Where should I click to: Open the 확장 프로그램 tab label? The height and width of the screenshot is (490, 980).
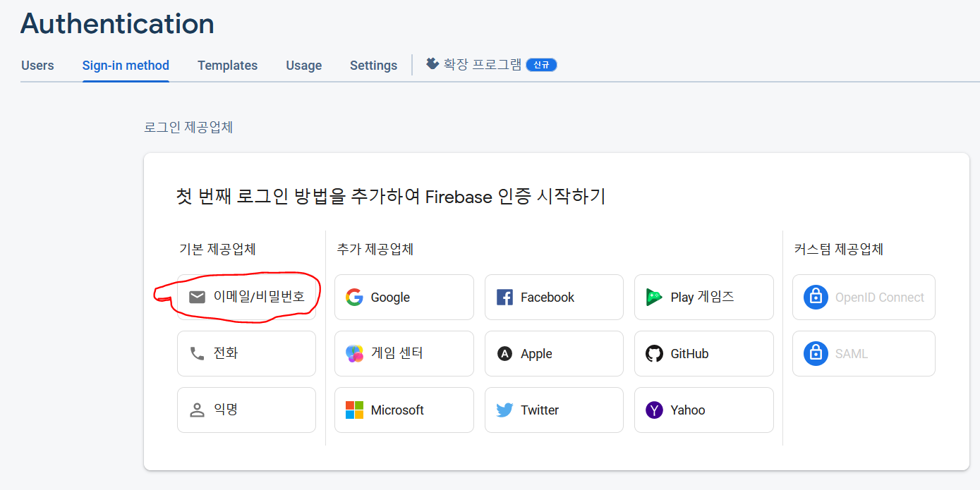(x=483, y=65)
